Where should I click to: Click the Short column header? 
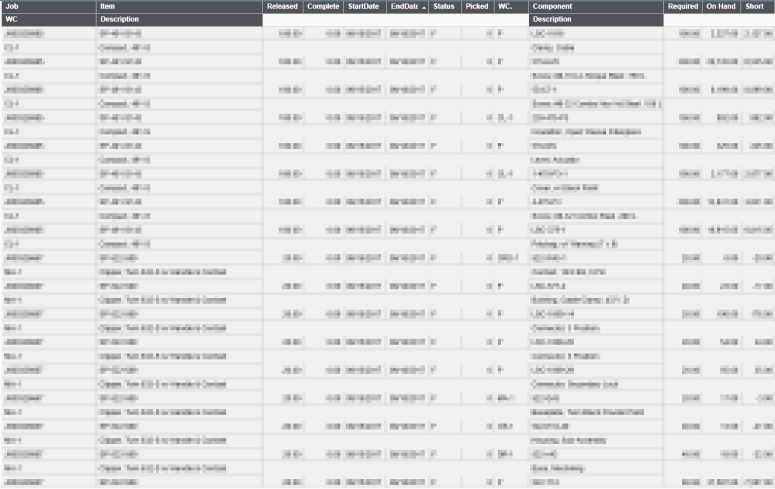coord(755,6)
